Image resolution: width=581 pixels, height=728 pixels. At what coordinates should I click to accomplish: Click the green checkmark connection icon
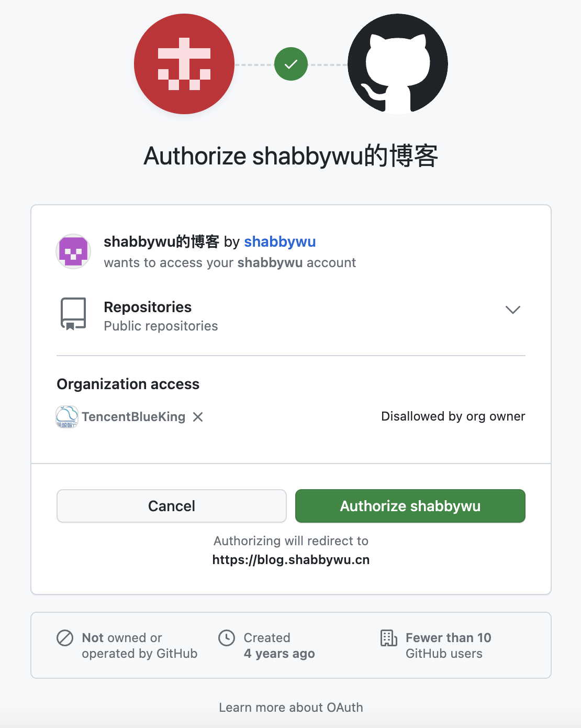(x=290, y=64)
